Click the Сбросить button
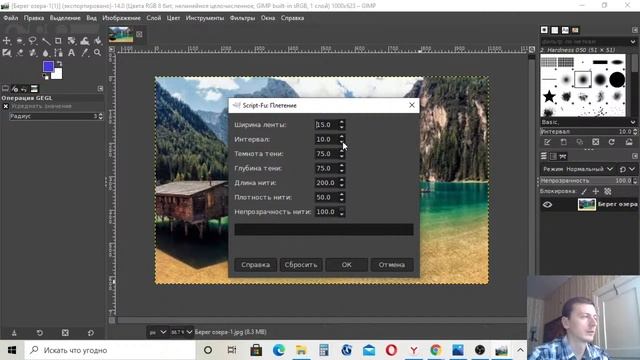The width and height of the screenshot is (640, 360). [301, 265]
